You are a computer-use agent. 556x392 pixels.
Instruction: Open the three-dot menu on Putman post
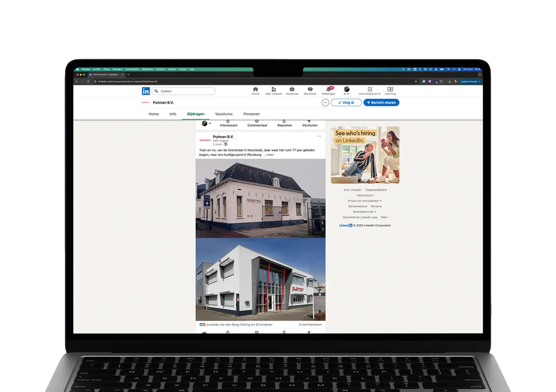pos(319,136)
